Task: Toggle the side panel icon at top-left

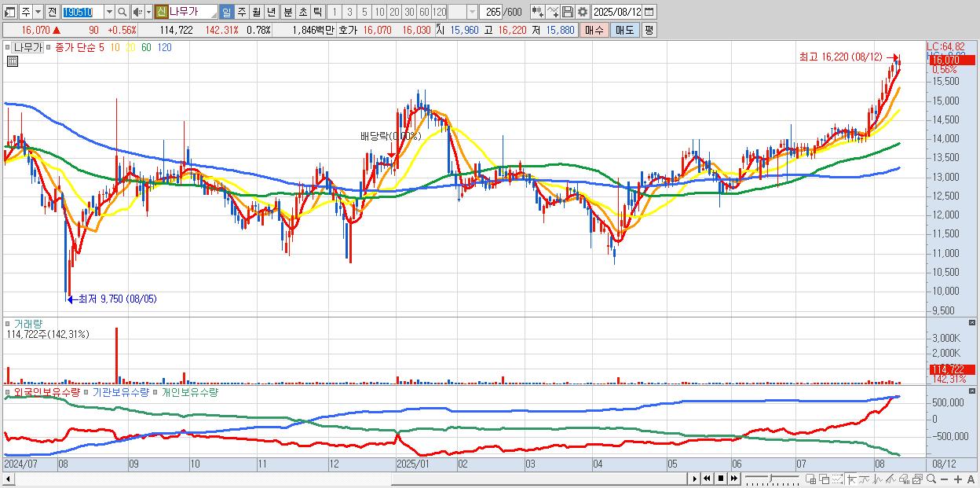Action: 9,12
